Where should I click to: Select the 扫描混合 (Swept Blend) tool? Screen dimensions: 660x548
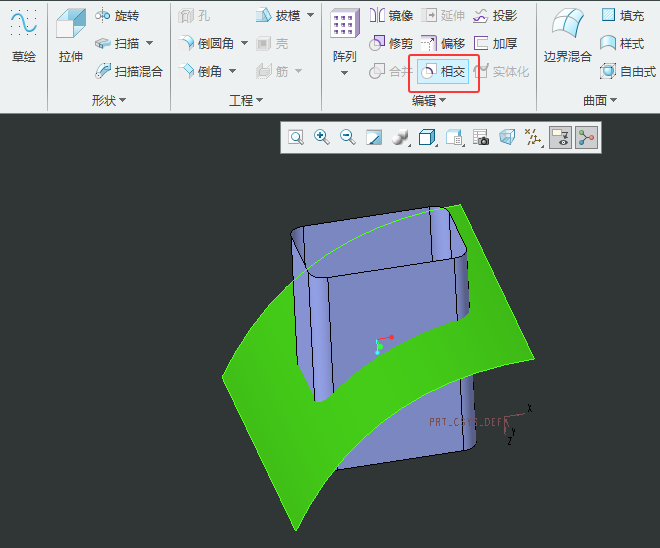(x=129, y=71)
